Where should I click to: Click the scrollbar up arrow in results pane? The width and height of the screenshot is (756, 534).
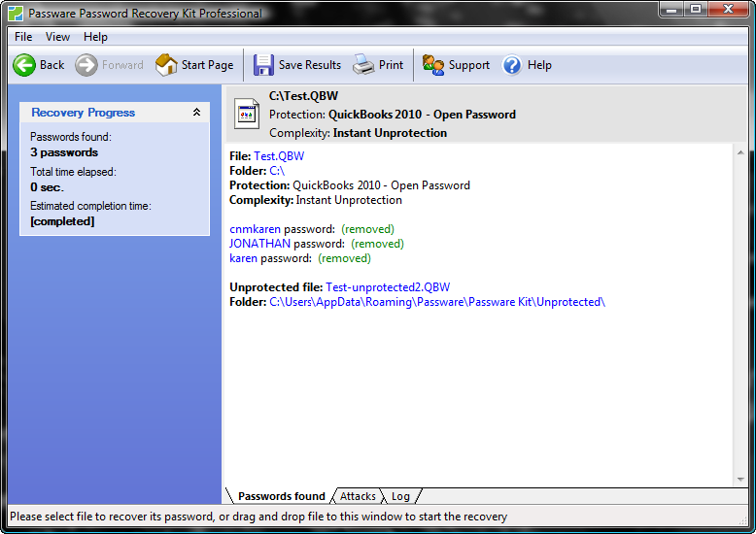[x=740, y=152]
